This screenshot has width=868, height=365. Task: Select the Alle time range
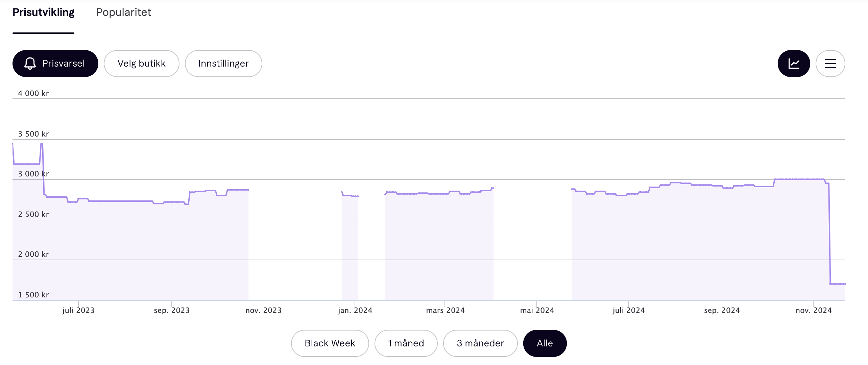coord(545,343)
